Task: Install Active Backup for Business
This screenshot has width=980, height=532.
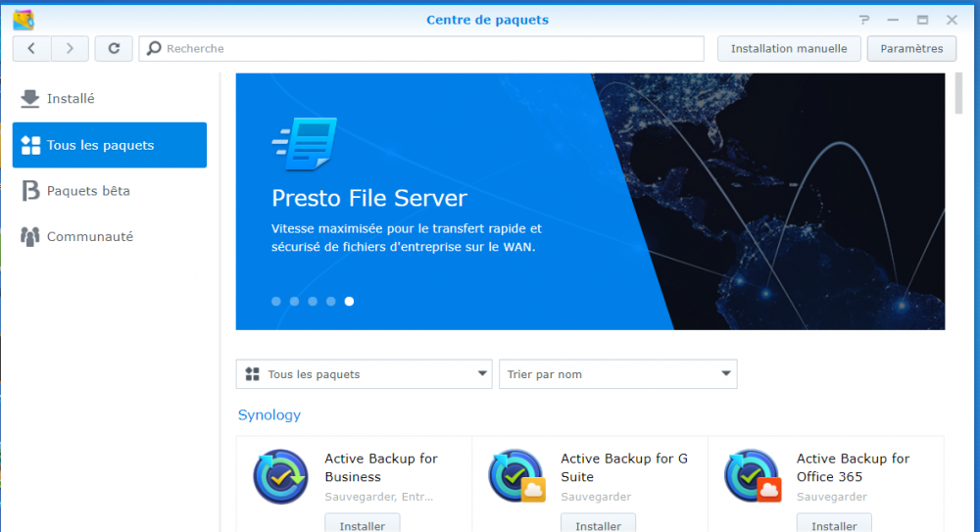Action: (362, 524)
